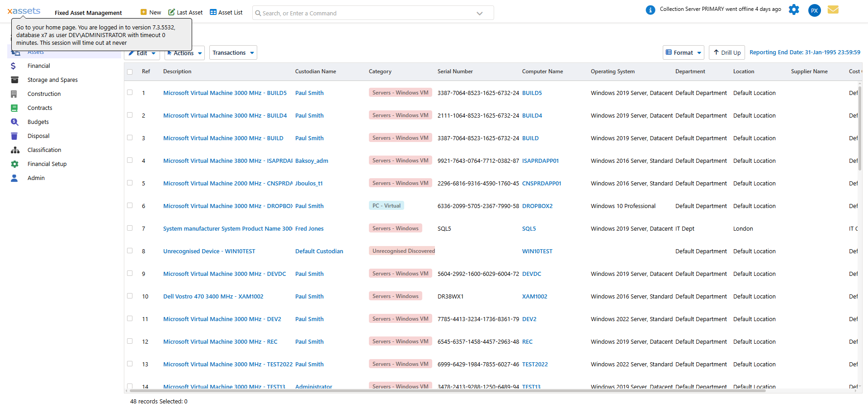Screen dimensions: 868x412
Task: Open settings via the gear icon
Action: pos(793,10)
